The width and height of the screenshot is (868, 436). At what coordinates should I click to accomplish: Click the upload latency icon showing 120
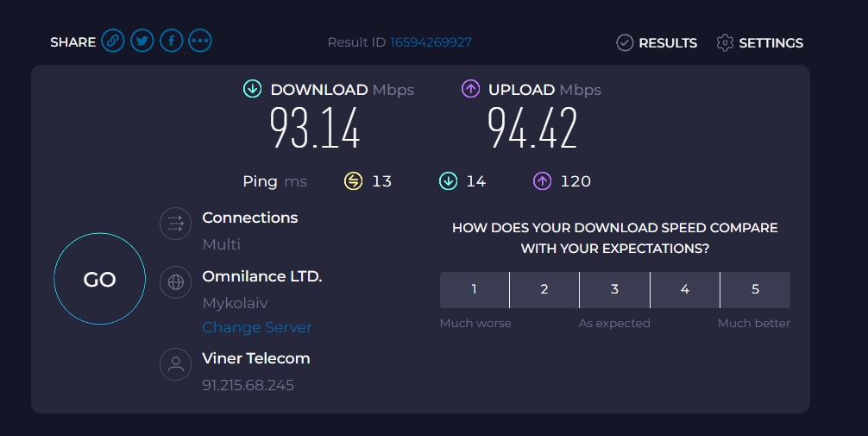pyautogui.click(x=542, y=181)
